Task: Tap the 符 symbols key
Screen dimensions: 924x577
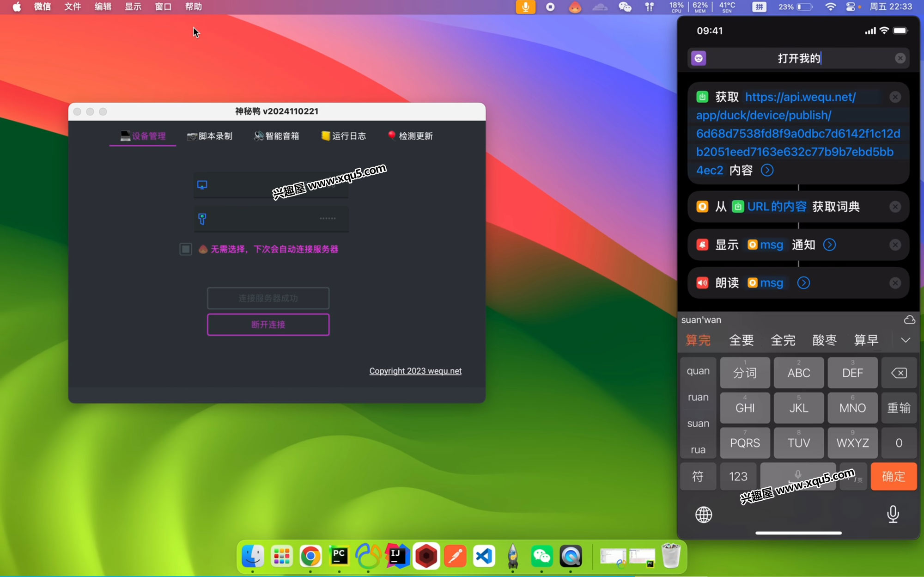Action: 698,476
